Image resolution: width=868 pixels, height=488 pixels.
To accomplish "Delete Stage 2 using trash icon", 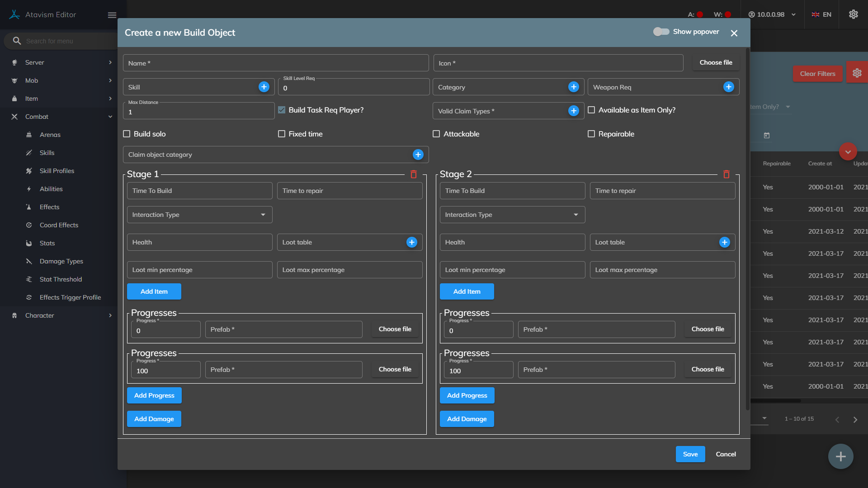I will (x=726, y=174).
